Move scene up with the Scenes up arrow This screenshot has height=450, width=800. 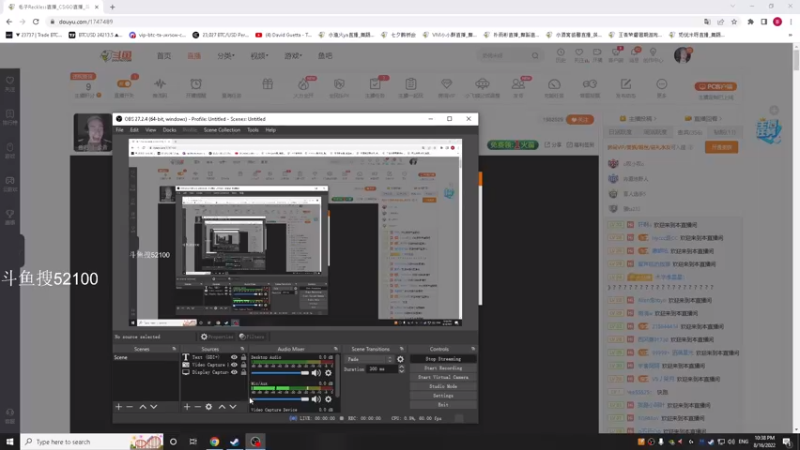tap(143, 407)
